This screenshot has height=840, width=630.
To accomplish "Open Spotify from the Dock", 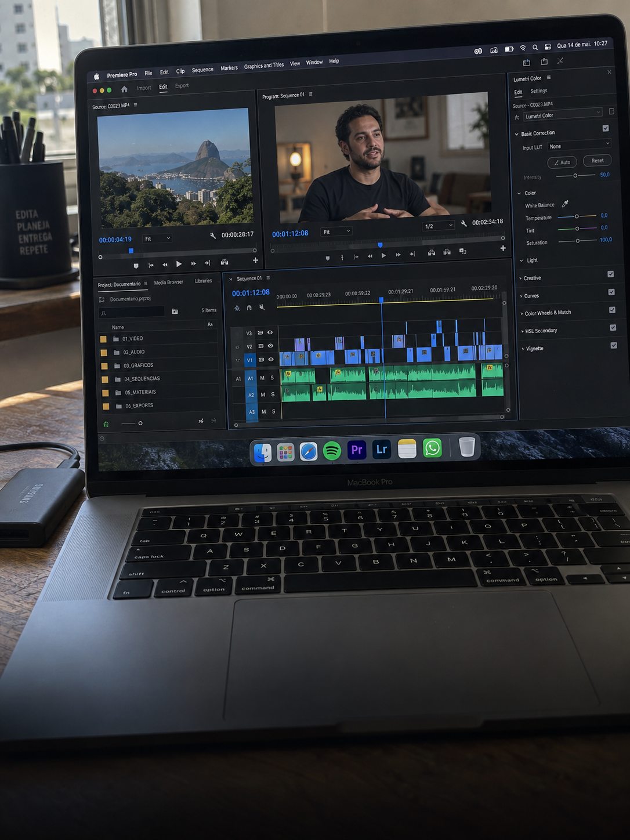I will [x=332, y=450].
